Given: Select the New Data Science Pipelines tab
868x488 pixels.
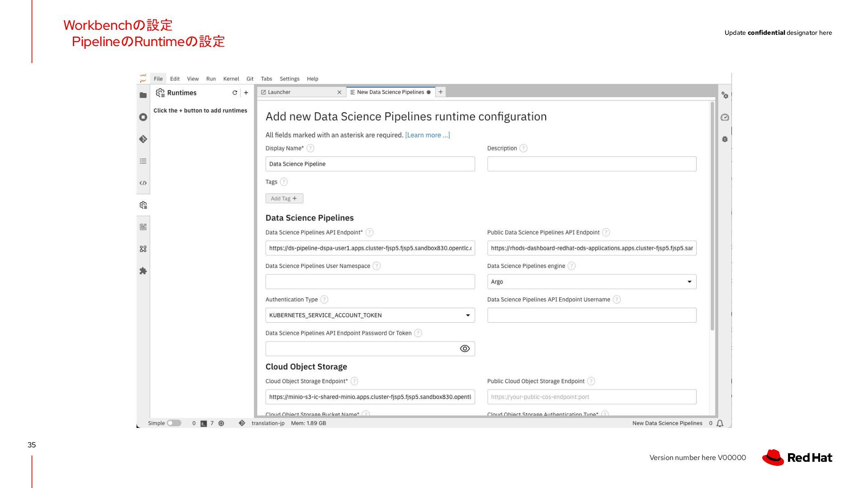Looking at the screenshot, I should tap(391, 92).
